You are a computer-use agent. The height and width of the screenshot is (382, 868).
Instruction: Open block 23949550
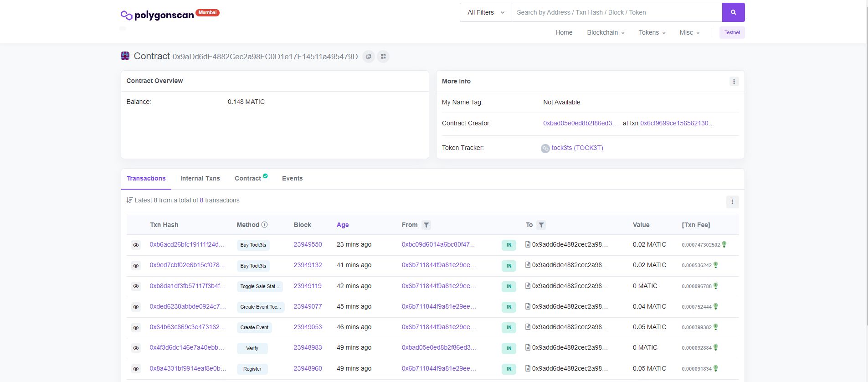(x=308, y=244)
